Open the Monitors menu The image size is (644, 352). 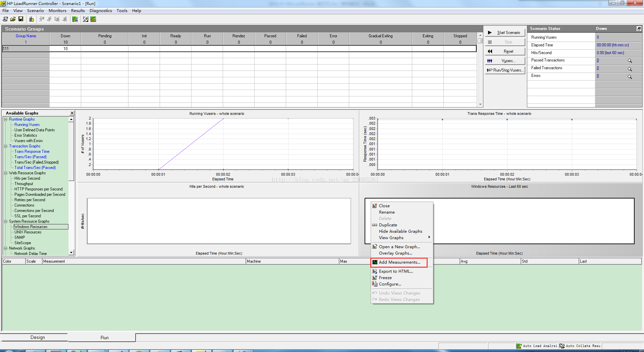coord(57,11)
